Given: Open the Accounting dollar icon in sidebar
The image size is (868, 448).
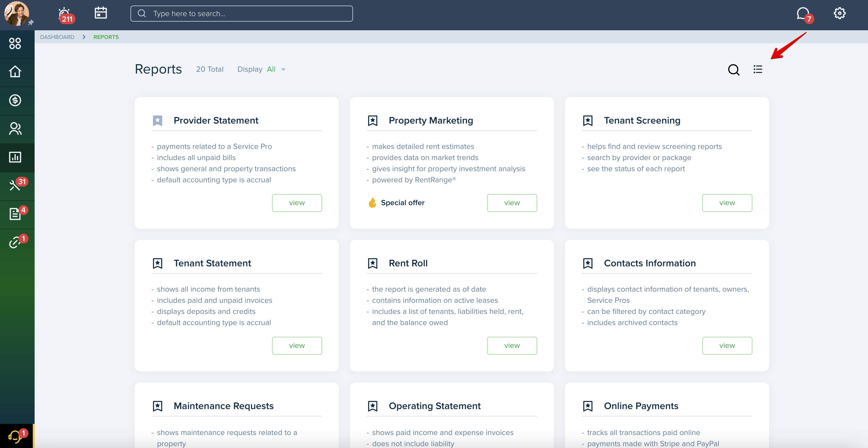Looking at the screenshot, I should tap(15, 100).
